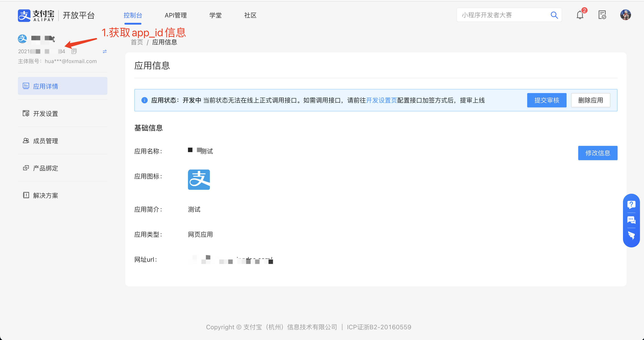Click the notification bell icon

click(x=580, y=15)
